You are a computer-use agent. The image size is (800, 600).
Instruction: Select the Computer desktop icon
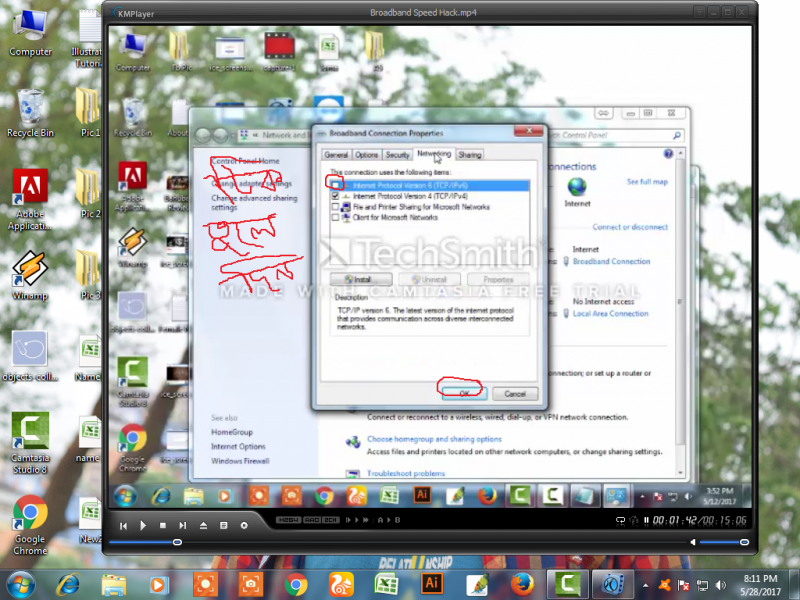click(x=30, y=33)
